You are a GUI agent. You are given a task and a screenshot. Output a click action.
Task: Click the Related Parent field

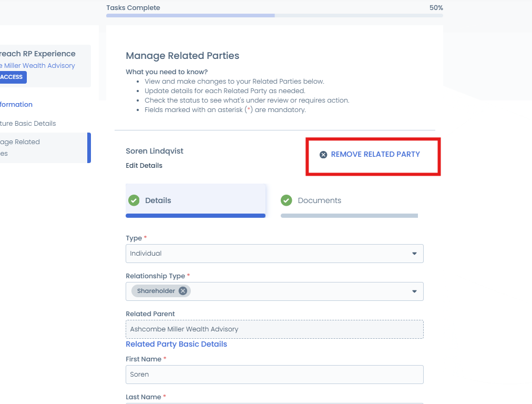point(274,329)
